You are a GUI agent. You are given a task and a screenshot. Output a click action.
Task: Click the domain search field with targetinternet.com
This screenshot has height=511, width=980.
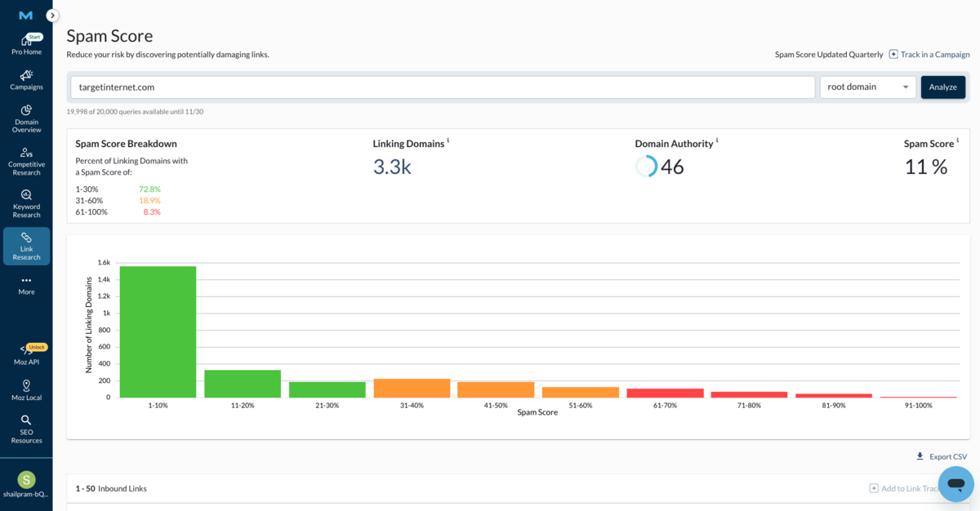tap(443, 87)
